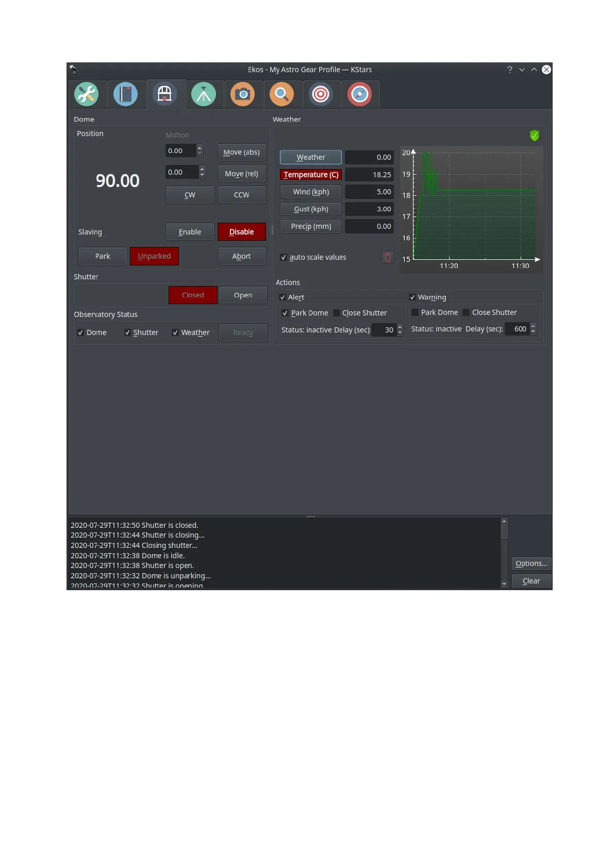
Task: Select the Observatory dome tab
Action: [x=165, y=94]
